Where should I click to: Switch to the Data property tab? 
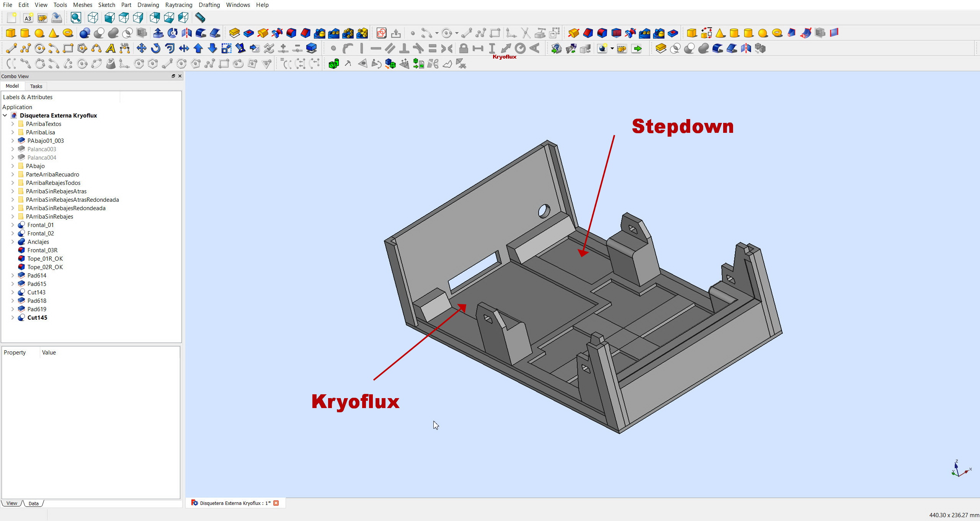coord(34,503)
